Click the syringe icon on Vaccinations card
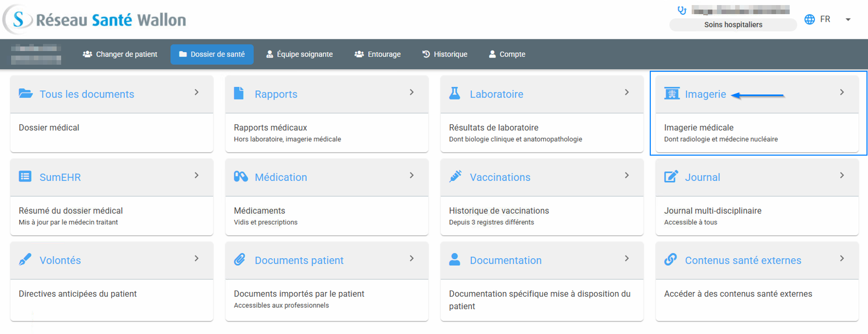 pyautogui.click(x=455, y=176)
